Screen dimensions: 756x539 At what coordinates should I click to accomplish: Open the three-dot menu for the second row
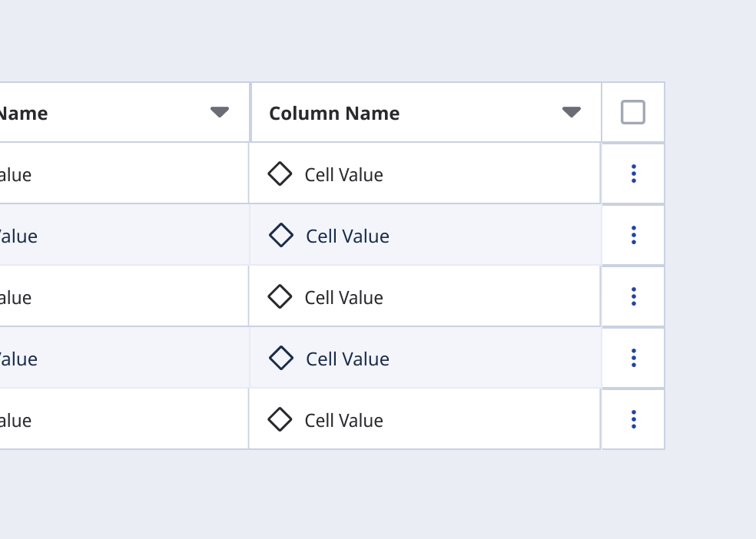(633, 235)
